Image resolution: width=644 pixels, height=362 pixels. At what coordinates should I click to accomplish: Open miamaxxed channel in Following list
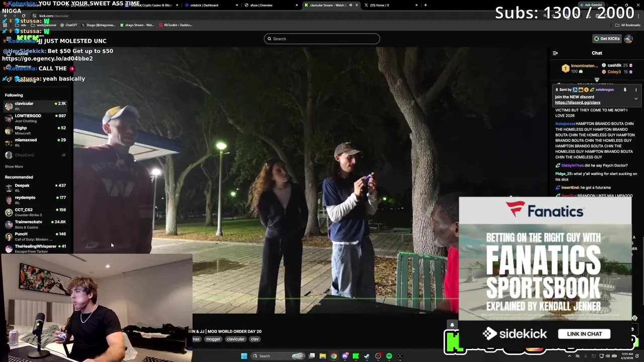tap(35, 142)
